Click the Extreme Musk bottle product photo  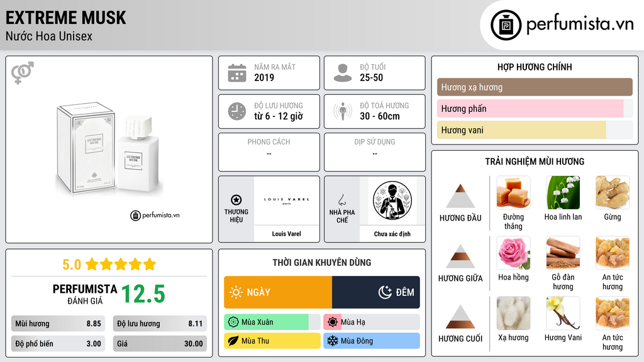[x=109, y=150]
